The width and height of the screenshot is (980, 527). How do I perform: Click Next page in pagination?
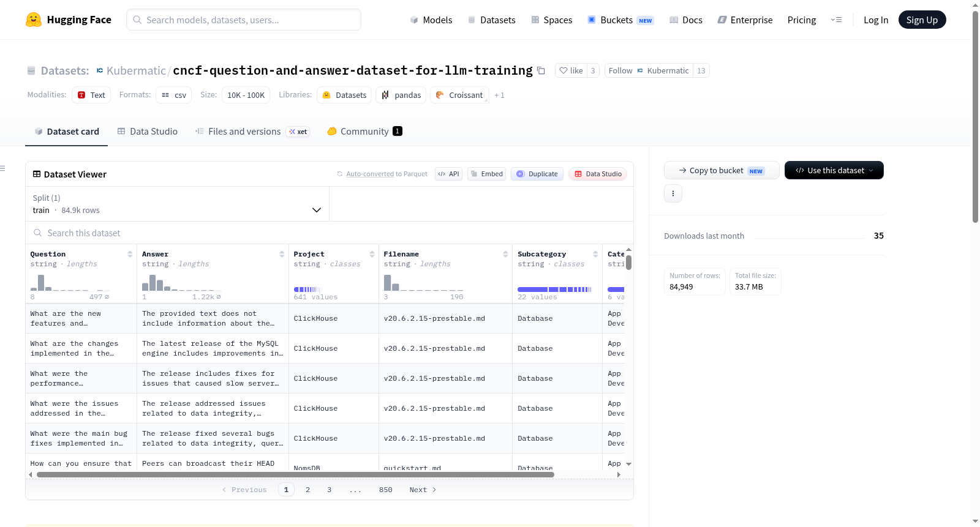tap(423, 490)
